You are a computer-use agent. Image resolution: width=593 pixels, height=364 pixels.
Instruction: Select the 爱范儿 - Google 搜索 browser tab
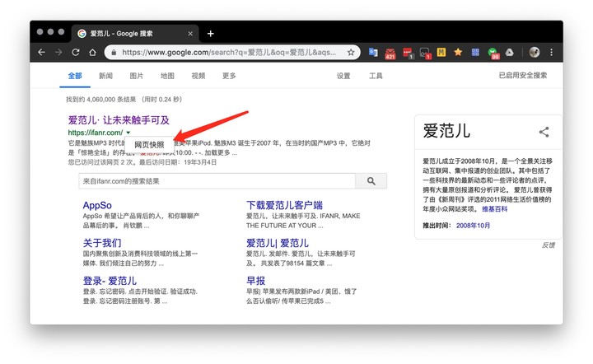134,34
